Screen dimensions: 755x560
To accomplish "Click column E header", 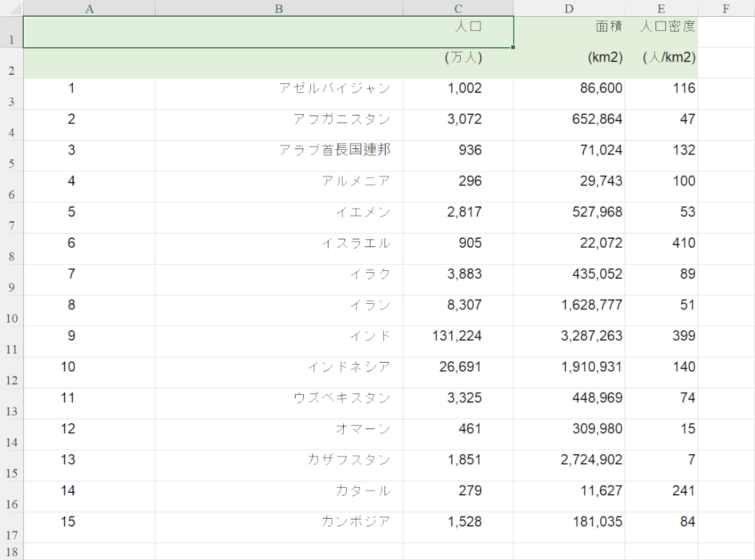I will [x=661, y=8].
